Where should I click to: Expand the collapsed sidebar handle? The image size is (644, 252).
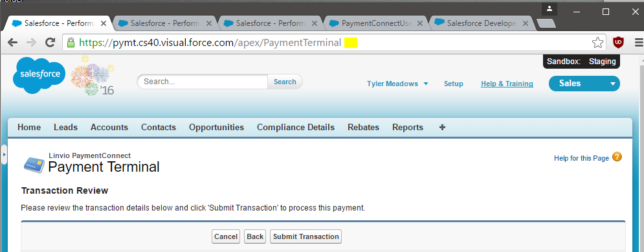click(4, 155)
